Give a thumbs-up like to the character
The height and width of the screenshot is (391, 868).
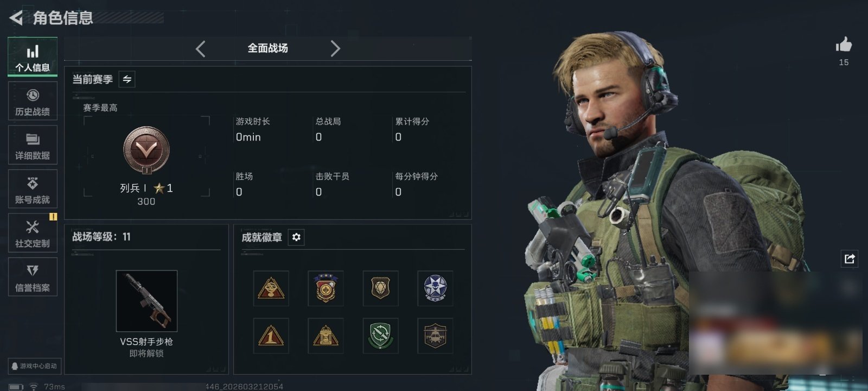click(844, 45)
